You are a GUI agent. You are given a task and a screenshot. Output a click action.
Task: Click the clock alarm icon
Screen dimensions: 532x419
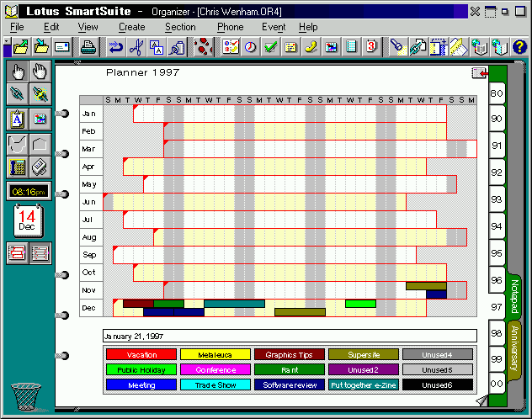[250, 46]
